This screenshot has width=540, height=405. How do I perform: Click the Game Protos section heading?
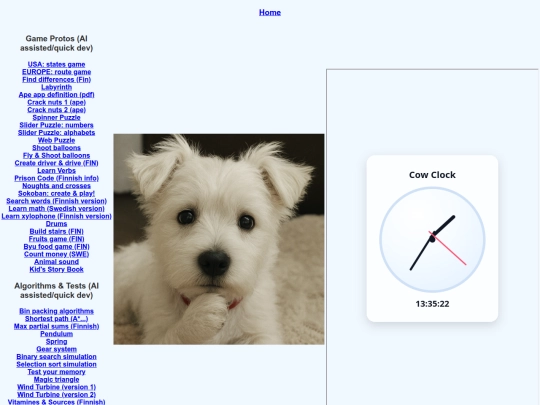(x=56, y=43)
